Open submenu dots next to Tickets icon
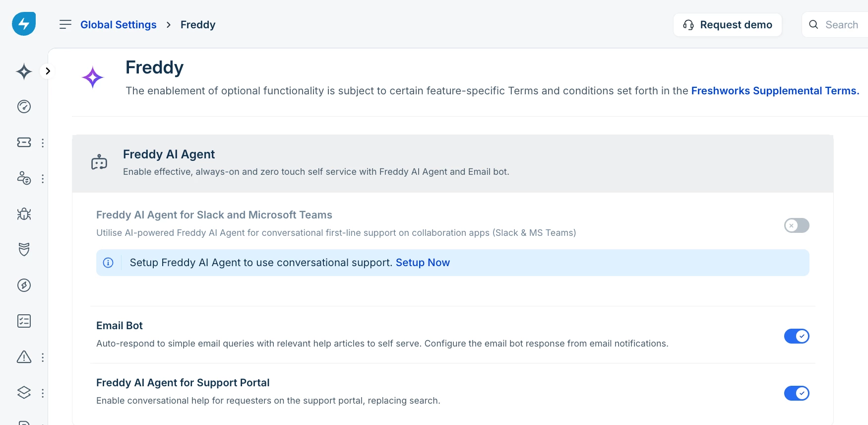The width and height of the screenshot is (868, 425). (x=43, y=143)
